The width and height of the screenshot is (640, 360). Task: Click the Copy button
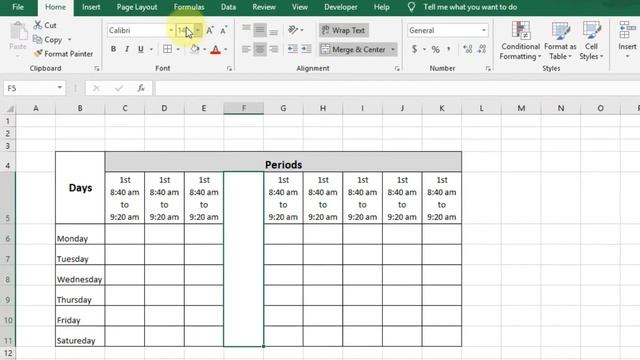pyautogui.click(x=48, y=40)
